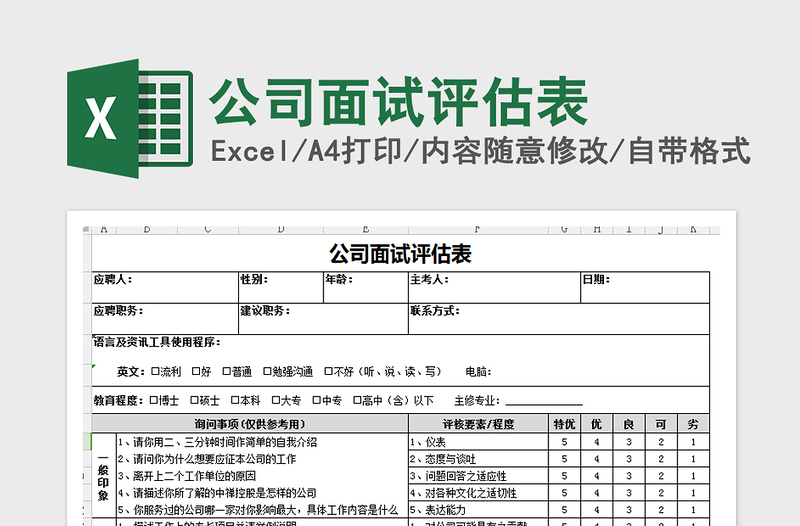
Task: Select the black sheet title 公司面试评估表
Action: [401, 254]
